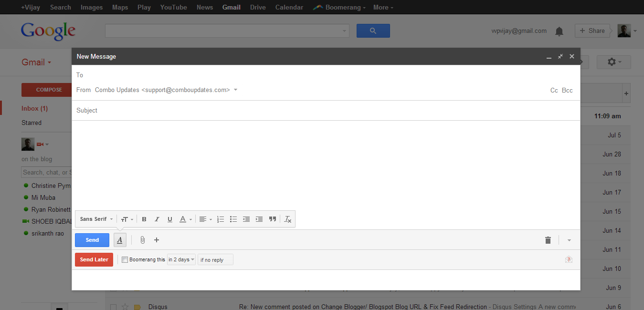The width and height of the screenshot is (644, 310).
Task: Open the plus insert options
Action: tap(156, 240)
